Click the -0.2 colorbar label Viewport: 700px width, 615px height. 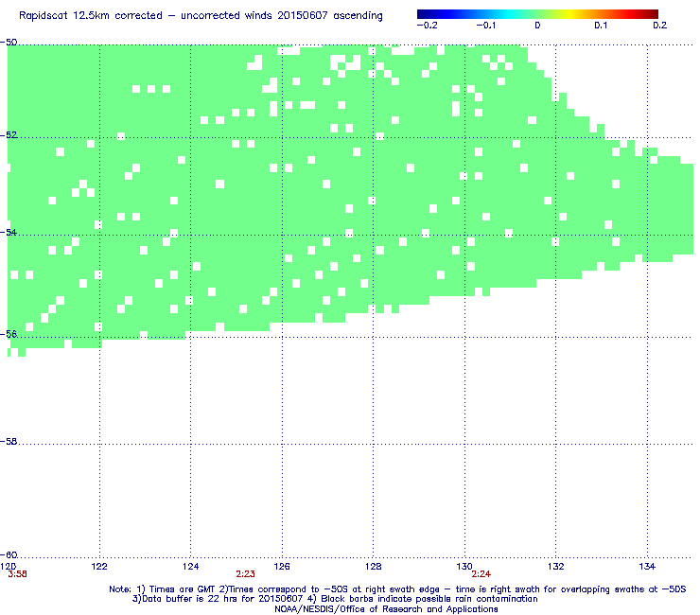tap(428, 26)
